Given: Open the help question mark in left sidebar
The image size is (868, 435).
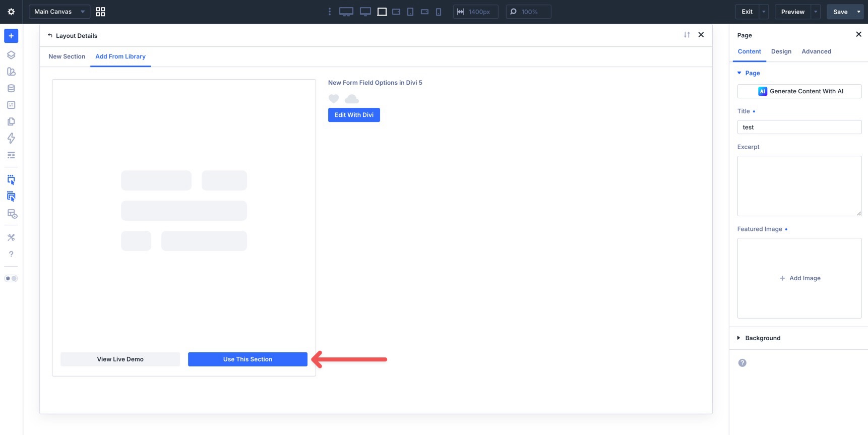Looking at the screenshot, I should (11, 254).
